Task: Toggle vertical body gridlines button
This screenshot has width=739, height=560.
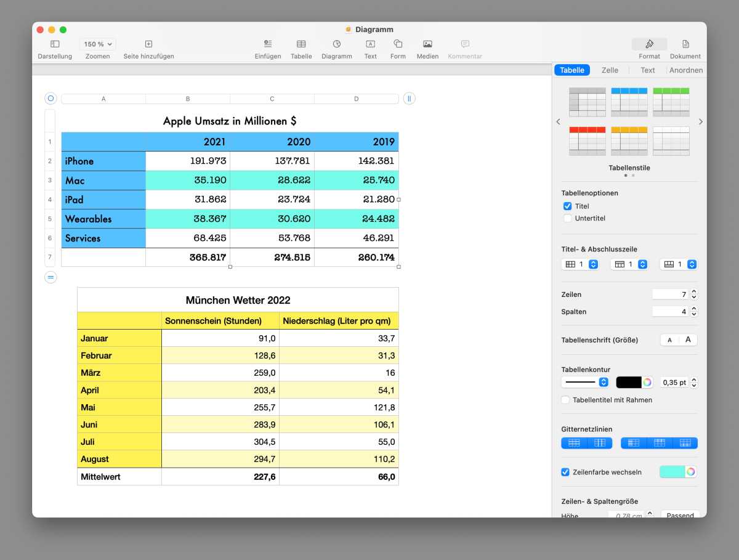Action: click(600, 443)
